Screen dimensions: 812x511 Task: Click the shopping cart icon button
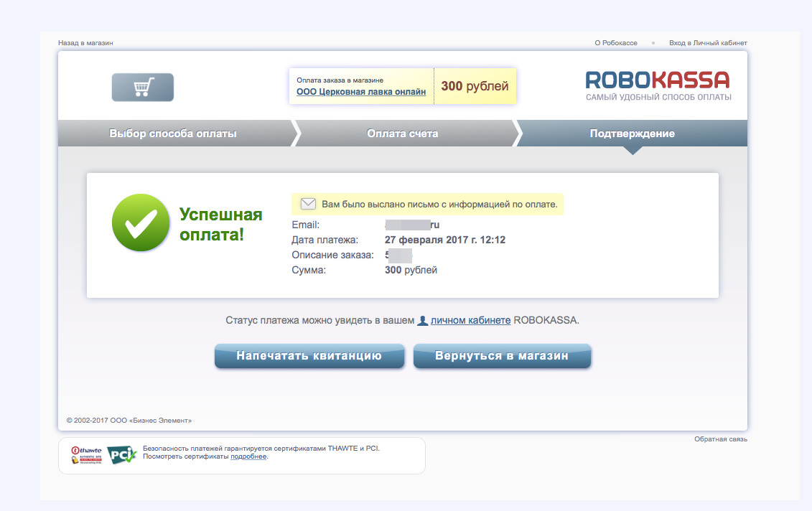coord(142,87)
